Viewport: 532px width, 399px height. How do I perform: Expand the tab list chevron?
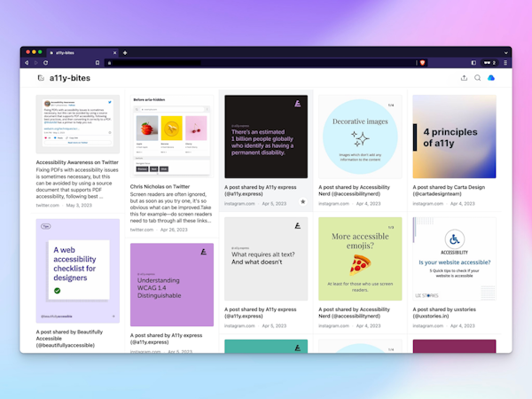point(505,53)
